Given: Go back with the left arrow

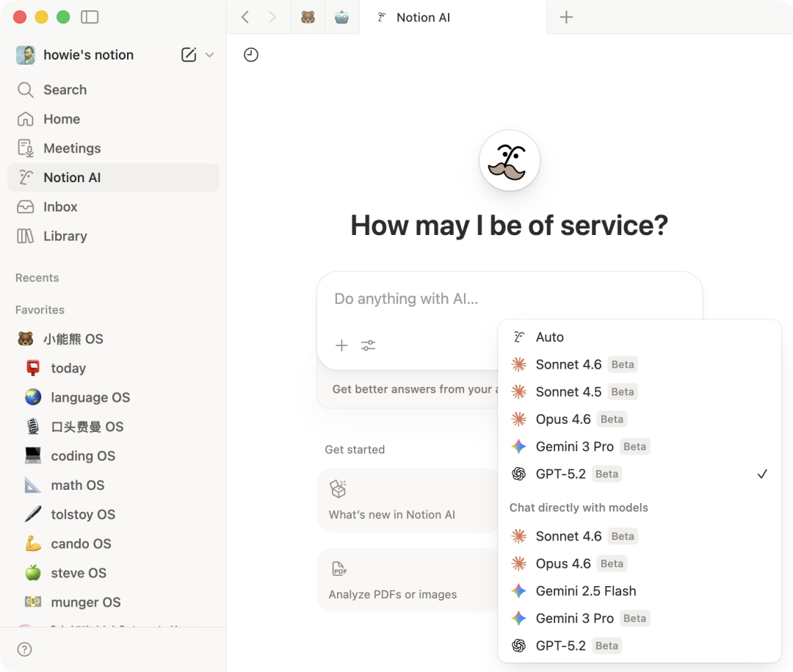Looking at the screenshot, I should coord(245,17).
